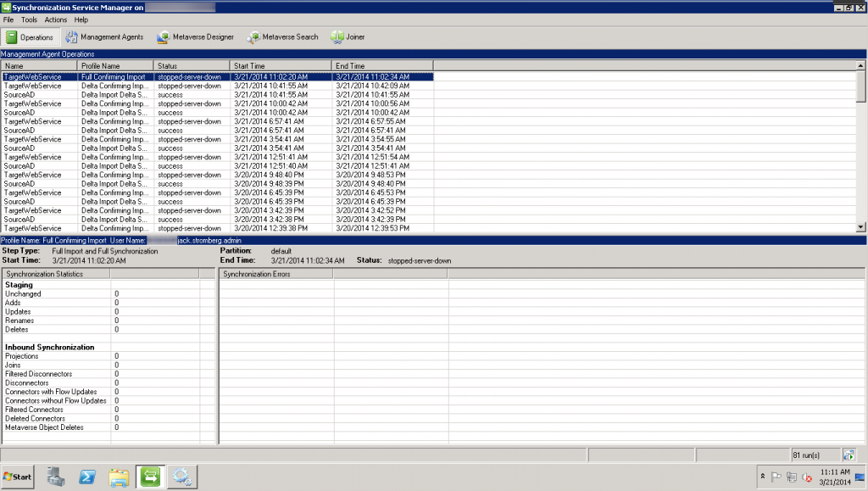Launch the Joiner tool

347,36
